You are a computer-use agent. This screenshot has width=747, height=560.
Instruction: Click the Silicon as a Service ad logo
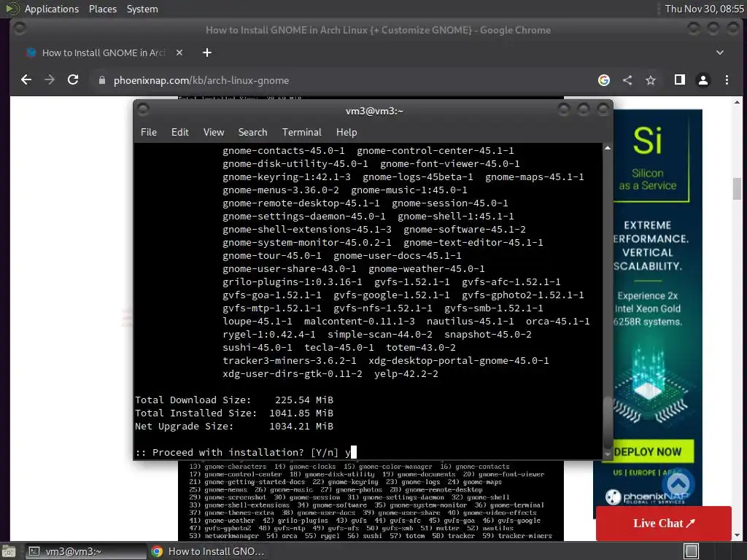(647, 158)
